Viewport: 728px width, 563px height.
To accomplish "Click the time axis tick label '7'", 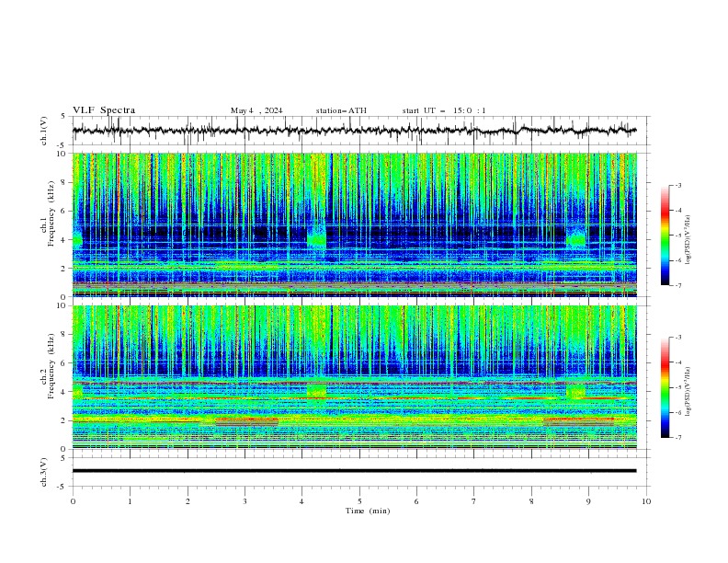I will tap(474, 501).
